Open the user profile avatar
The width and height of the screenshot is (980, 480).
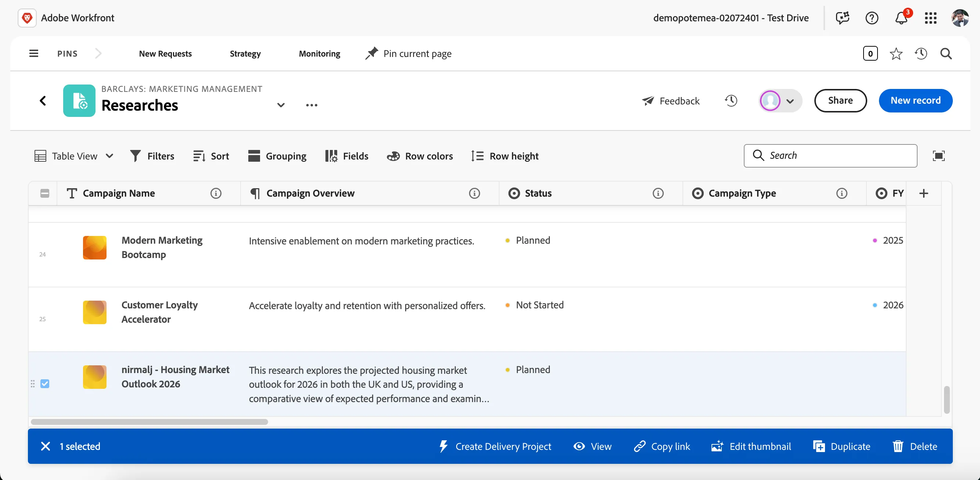(x=960, y=18)
